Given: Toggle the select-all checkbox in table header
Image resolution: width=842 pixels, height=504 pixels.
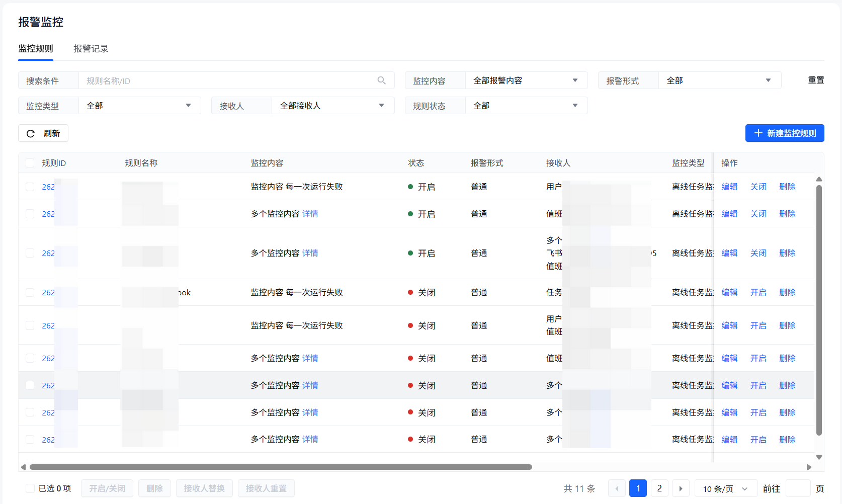Looking at the screenshot, I should [x=30, y=163].
